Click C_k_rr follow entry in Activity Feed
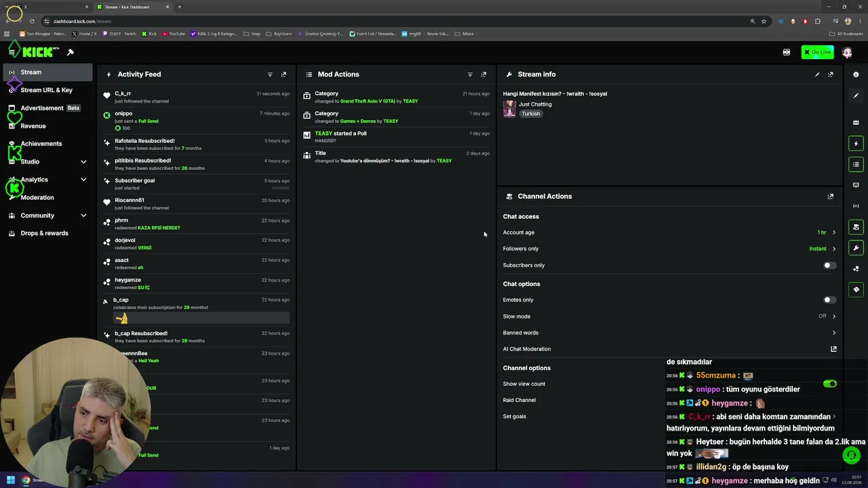 [197, 97]
